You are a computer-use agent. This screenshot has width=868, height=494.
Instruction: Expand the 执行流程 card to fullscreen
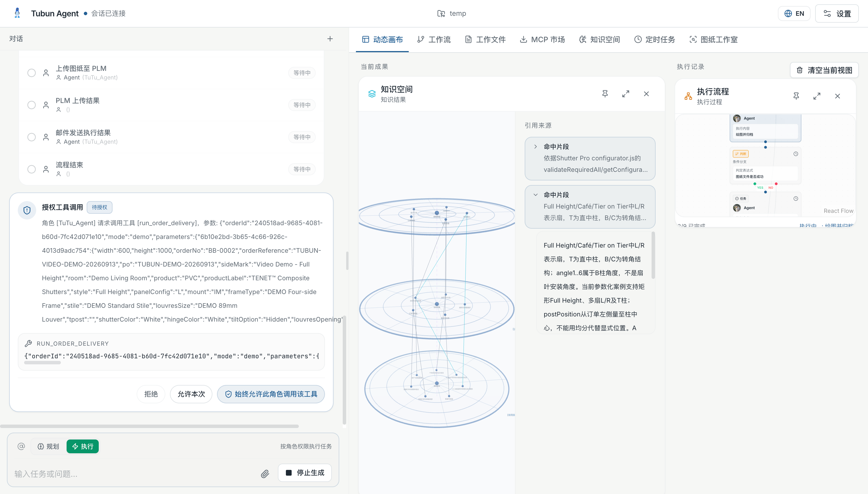[817, 96]
